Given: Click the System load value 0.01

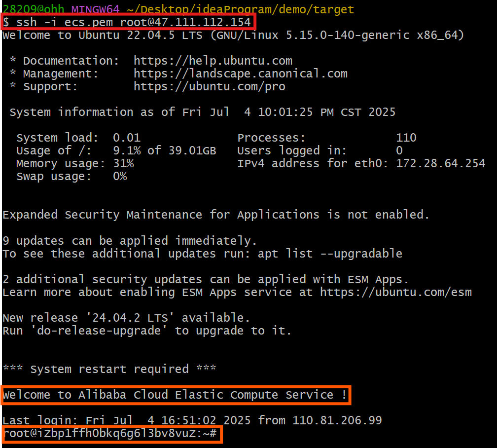Looking at the screenshot, I should (x=126, y=138).
